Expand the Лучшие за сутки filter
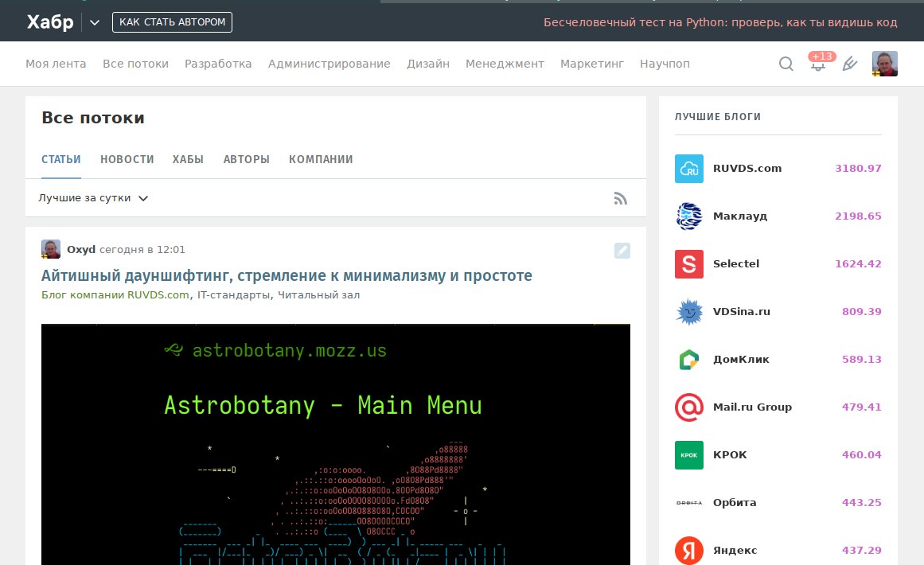This screenshot has height=565, width=924. coord(93,198)
